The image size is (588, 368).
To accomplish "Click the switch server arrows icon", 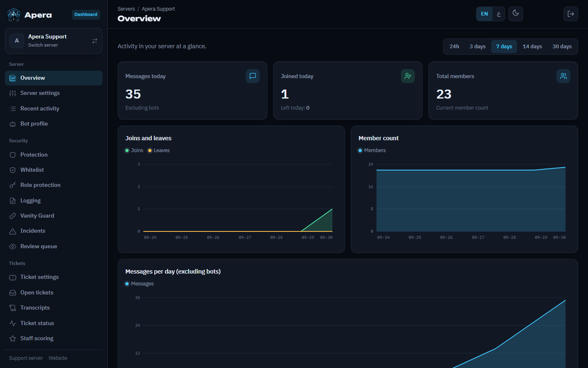I will click(95, 41).
